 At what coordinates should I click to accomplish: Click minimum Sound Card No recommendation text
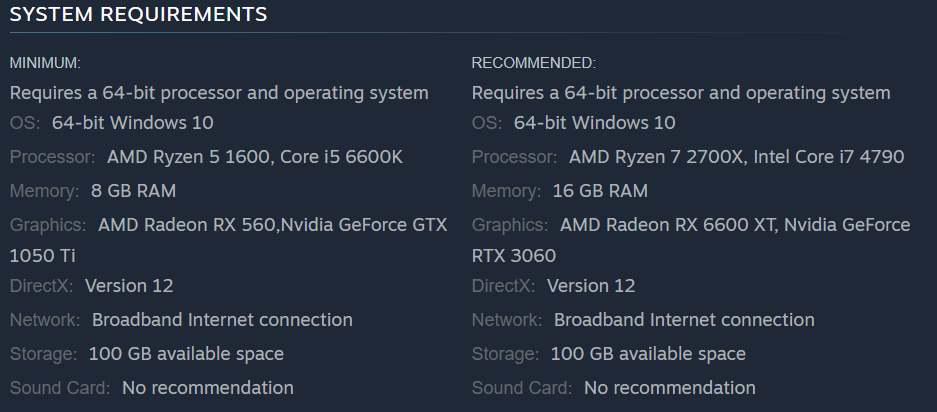[208, 388]
